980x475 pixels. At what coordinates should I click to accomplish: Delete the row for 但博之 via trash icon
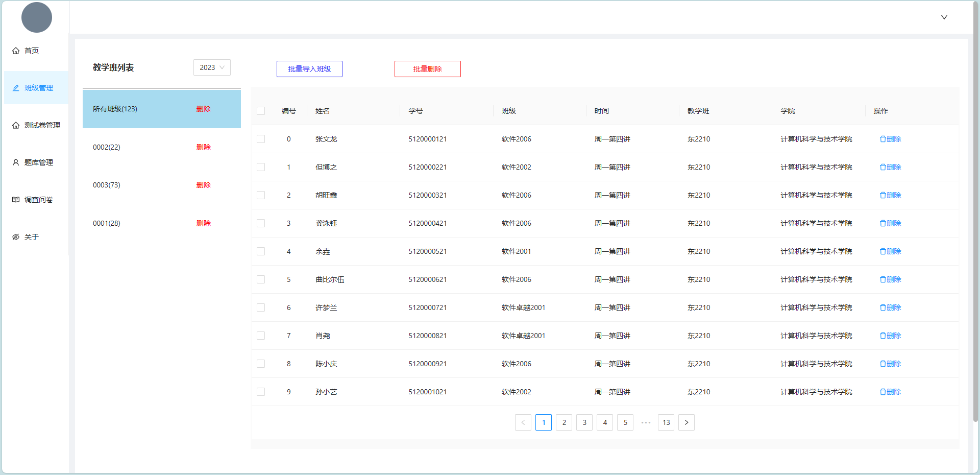883,167
